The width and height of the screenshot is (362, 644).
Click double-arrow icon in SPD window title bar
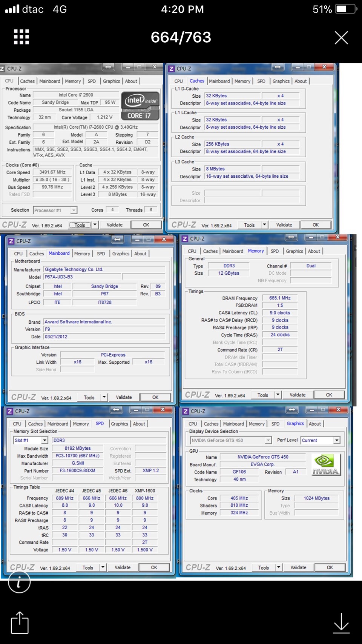[116, 410]
